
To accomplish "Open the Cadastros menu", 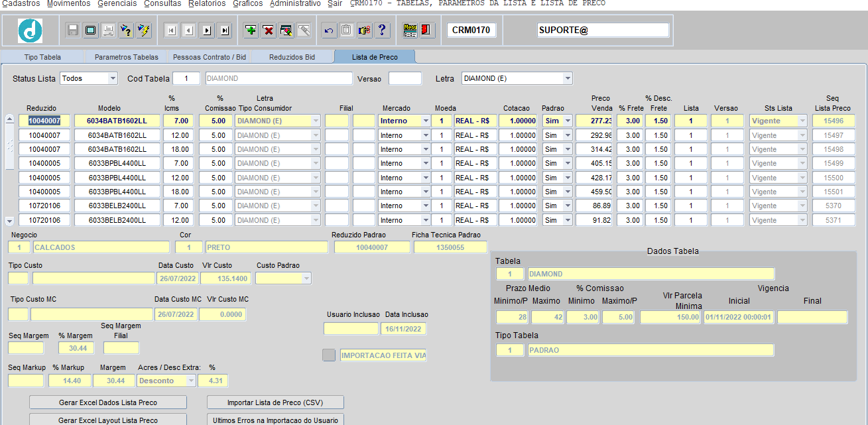I will click(21, 3).
